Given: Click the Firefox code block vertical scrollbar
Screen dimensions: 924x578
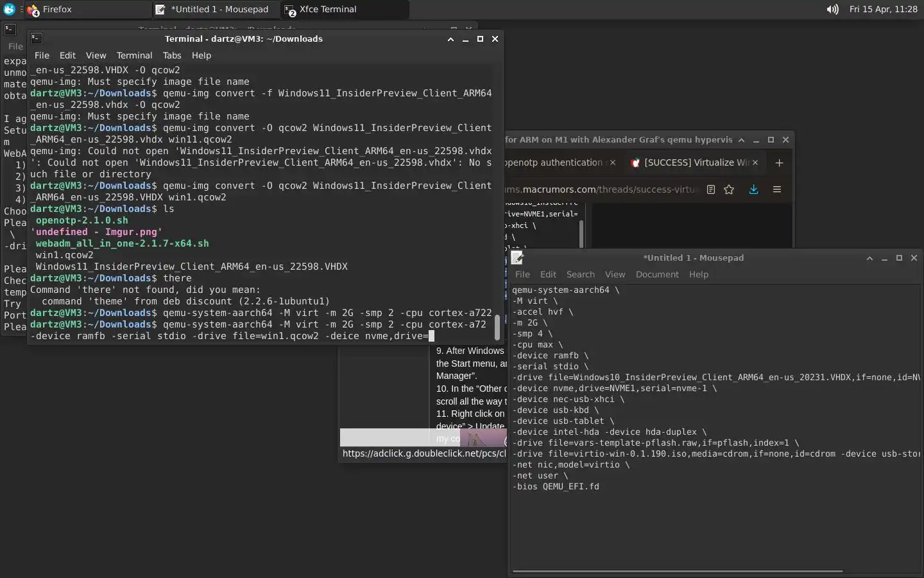Looking at the screenshot, I should [581, 234].
